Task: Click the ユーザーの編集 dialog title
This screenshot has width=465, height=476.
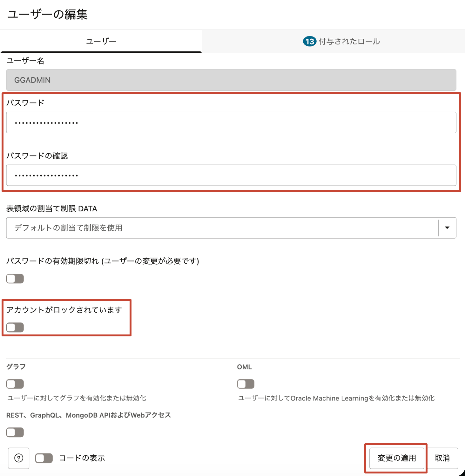Action: point(48,14)
